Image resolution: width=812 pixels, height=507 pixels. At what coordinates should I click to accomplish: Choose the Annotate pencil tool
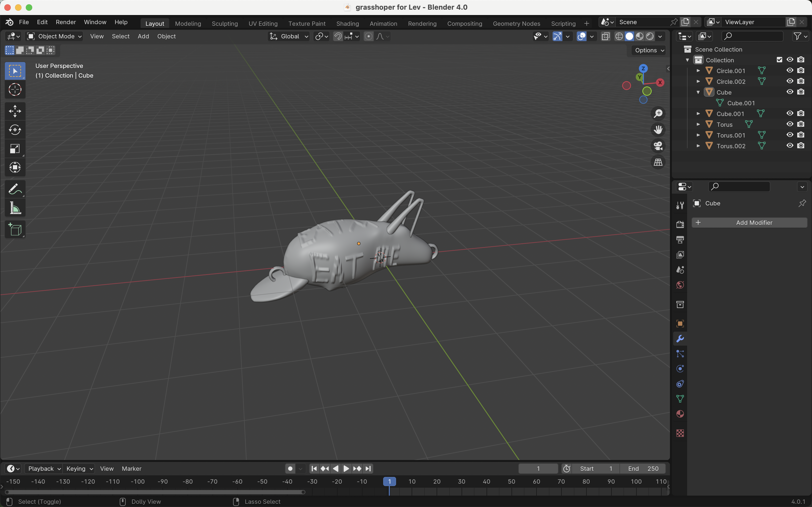(15, 190)
